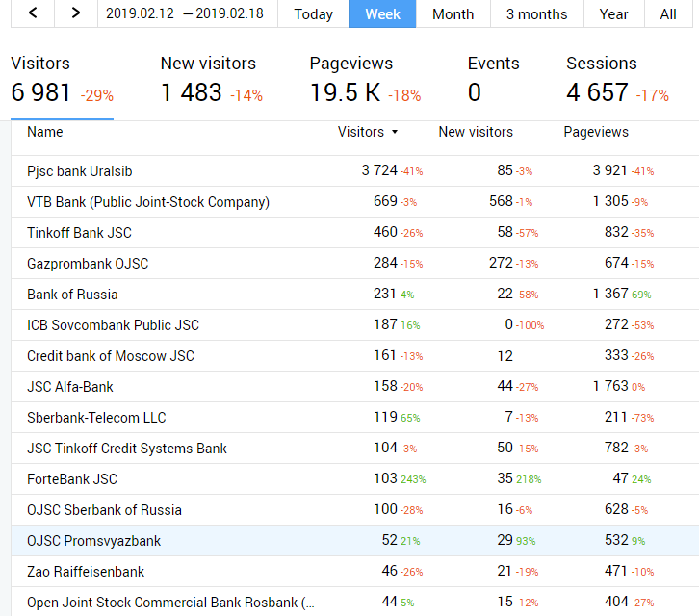Sort the table by Name column header
The height and width of the screenshot is (616, 699).
coord(45,132)
